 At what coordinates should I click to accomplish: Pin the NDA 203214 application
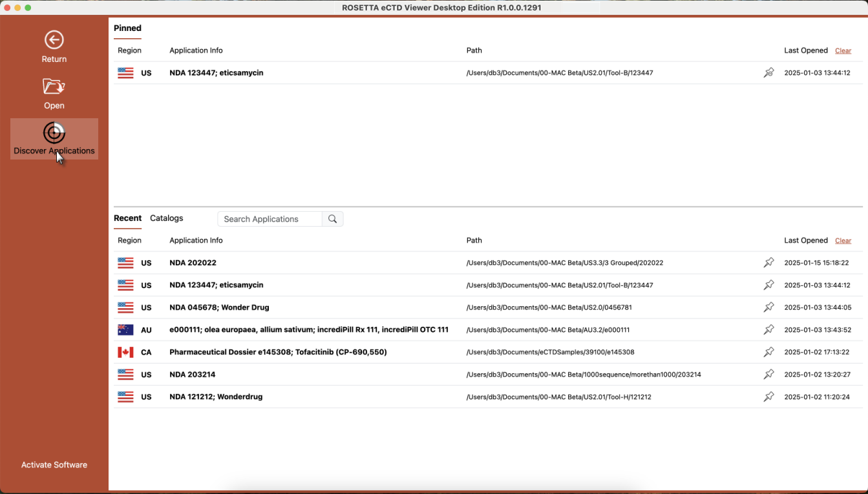coord(768,375)
